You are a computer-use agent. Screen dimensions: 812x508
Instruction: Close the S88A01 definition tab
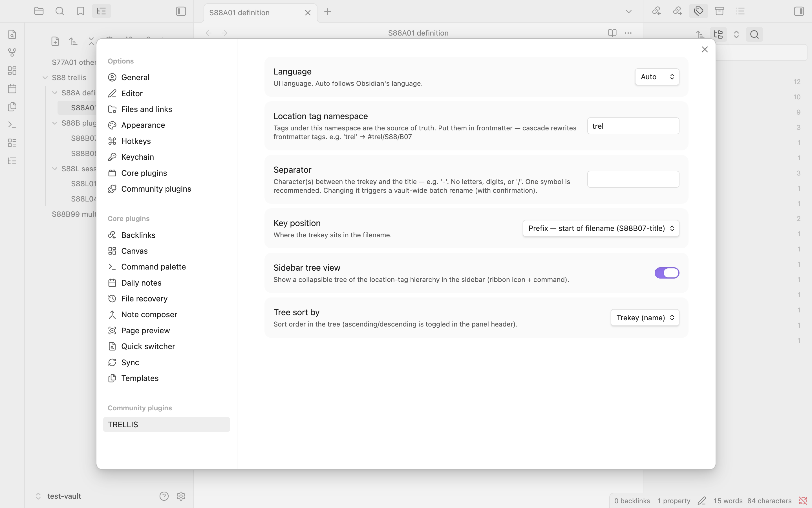[x=308, y=13]
